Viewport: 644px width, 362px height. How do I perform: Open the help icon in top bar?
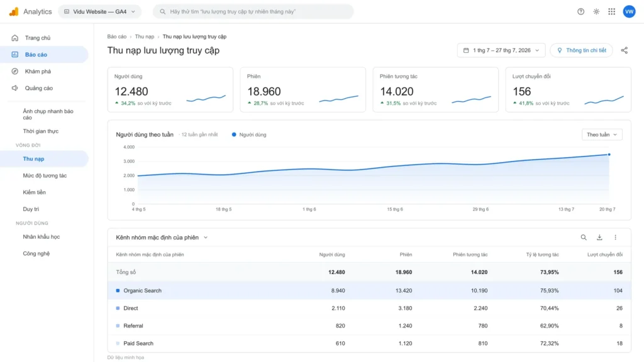point(580,11)
